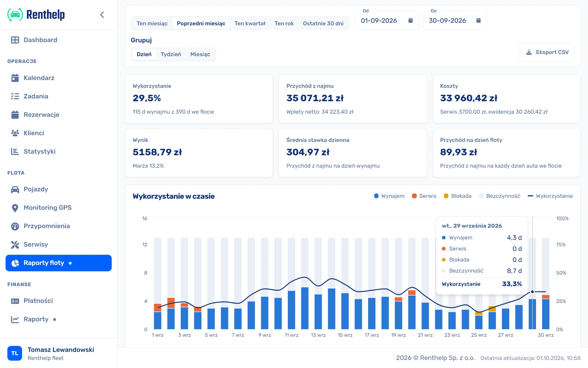Open Monitoring GPS pin icon
The height and width of the screenshot is (368, 588).
pyautogui.click(x=15, y=208)
